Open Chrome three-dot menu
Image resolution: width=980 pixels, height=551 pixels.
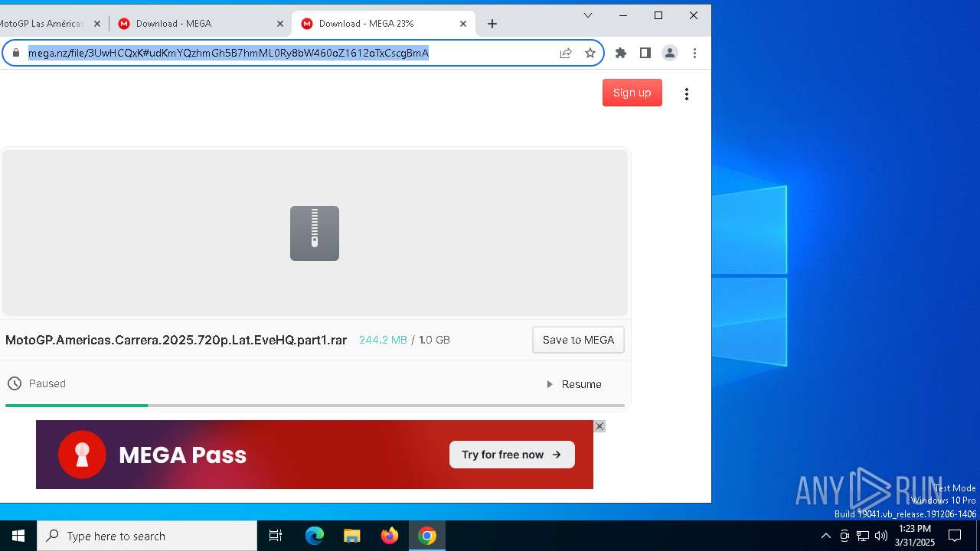(694, 53)
